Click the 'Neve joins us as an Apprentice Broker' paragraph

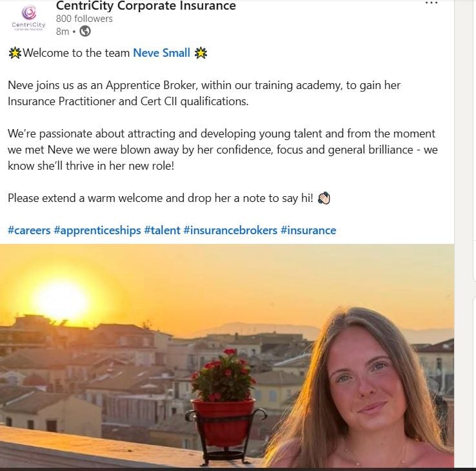click(x=204, y=93)
